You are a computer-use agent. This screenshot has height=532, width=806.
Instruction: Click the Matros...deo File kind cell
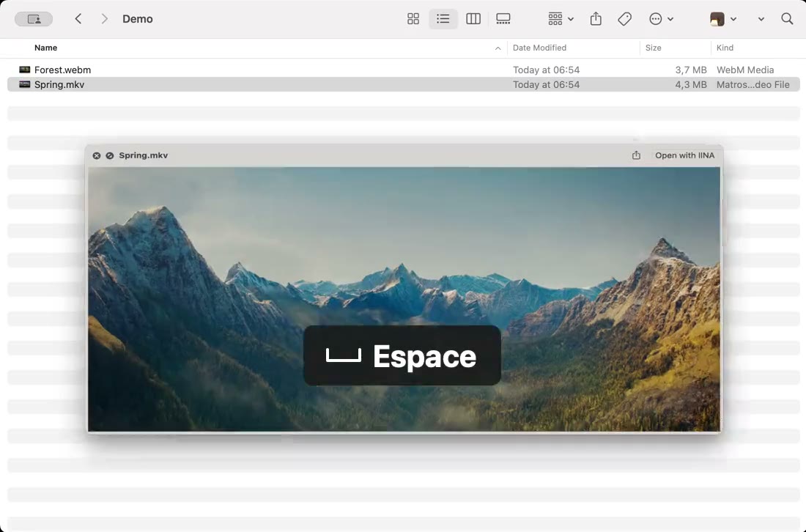click(753, 85)
